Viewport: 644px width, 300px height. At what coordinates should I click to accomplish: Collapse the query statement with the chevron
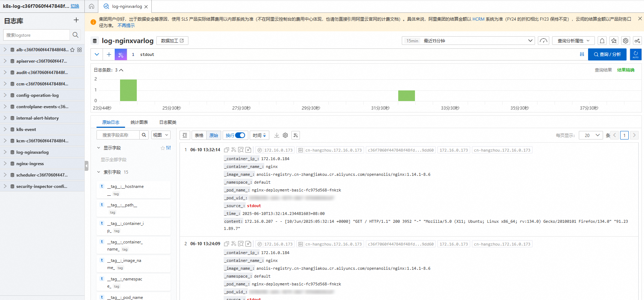[x=97, y=54]
